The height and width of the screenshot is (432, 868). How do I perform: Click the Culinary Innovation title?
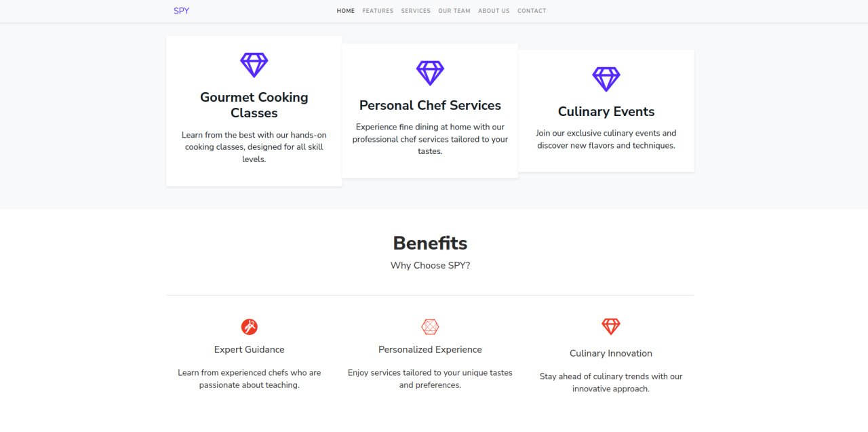(611, 353)
